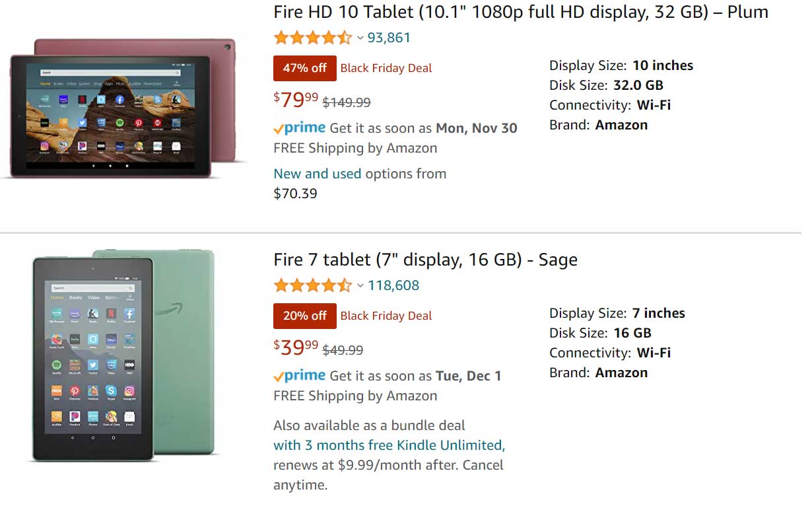Click the Fire HD 10 Black Friday Deal label
This screenshot has width=812, height=510.
(386, 68)
